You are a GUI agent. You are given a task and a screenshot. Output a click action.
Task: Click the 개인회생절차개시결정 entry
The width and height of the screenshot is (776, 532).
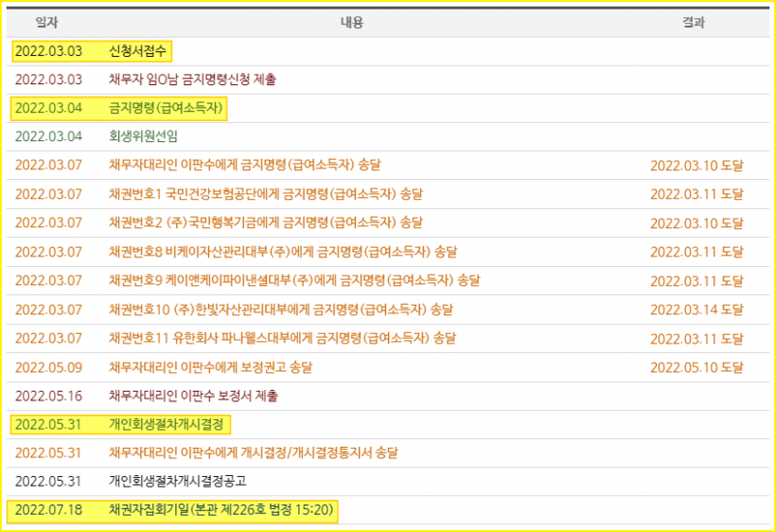167,424
